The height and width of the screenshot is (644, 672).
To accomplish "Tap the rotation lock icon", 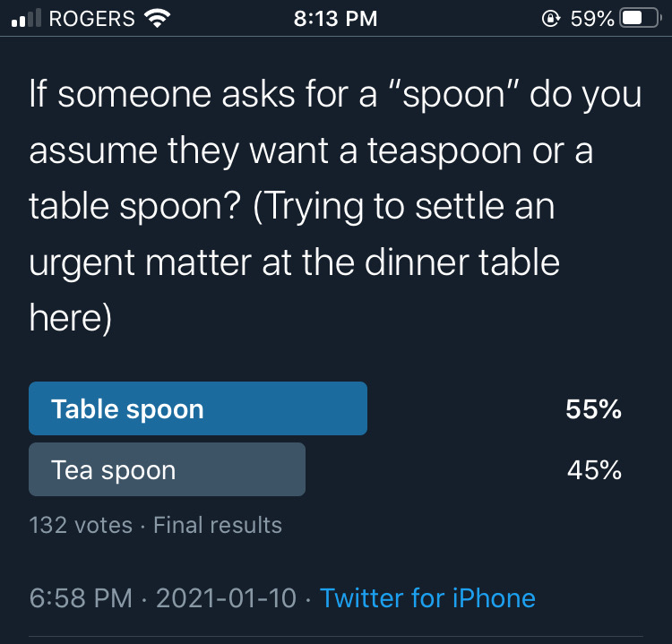I will click(x=552, y=19).
